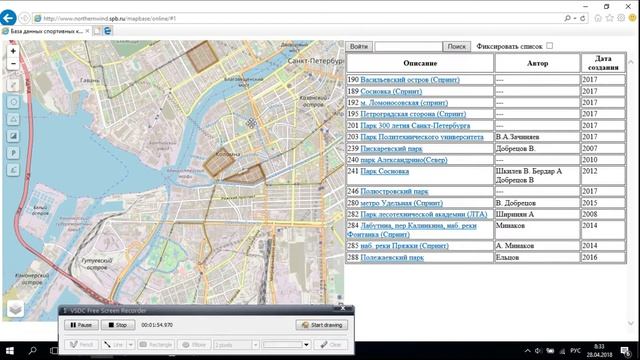The image size is (640, 360).
Task: Open taskbar search magnifier
Action: click(x=32, y=351)
